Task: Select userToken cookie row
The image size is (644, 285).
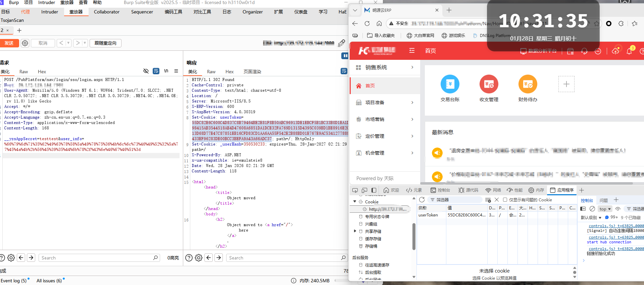Action: coord(497,215)
